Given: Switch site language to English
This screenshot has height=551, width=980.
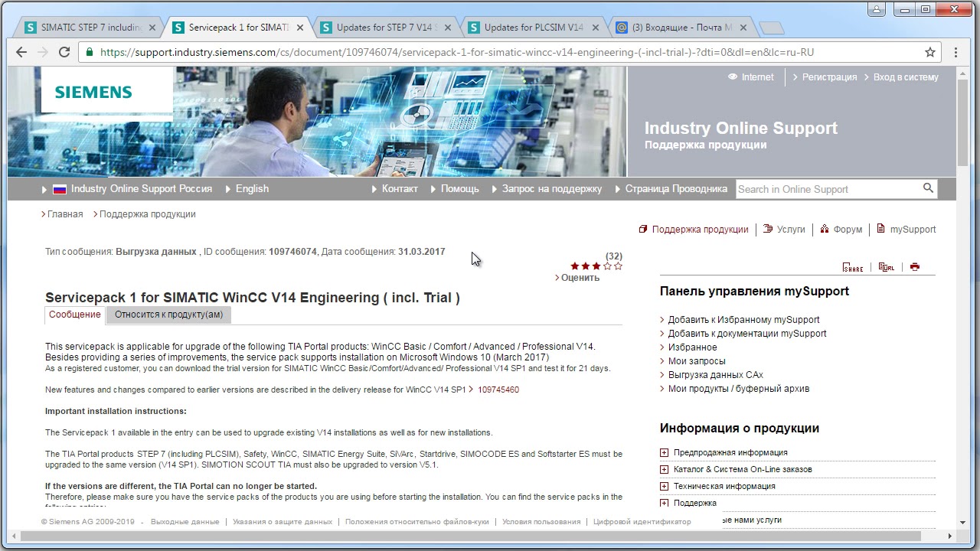Looking at the screenshot, I should point(252,189).
